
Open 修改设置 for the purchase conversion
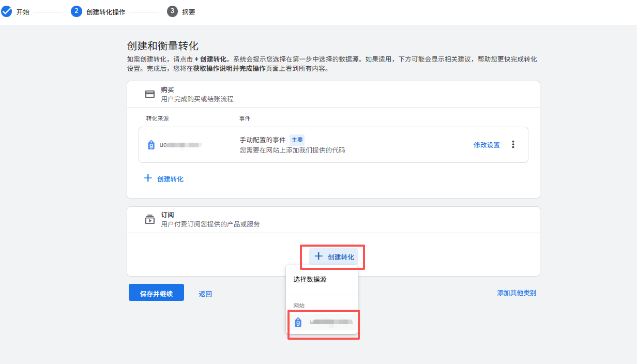(x=487, y=145)
